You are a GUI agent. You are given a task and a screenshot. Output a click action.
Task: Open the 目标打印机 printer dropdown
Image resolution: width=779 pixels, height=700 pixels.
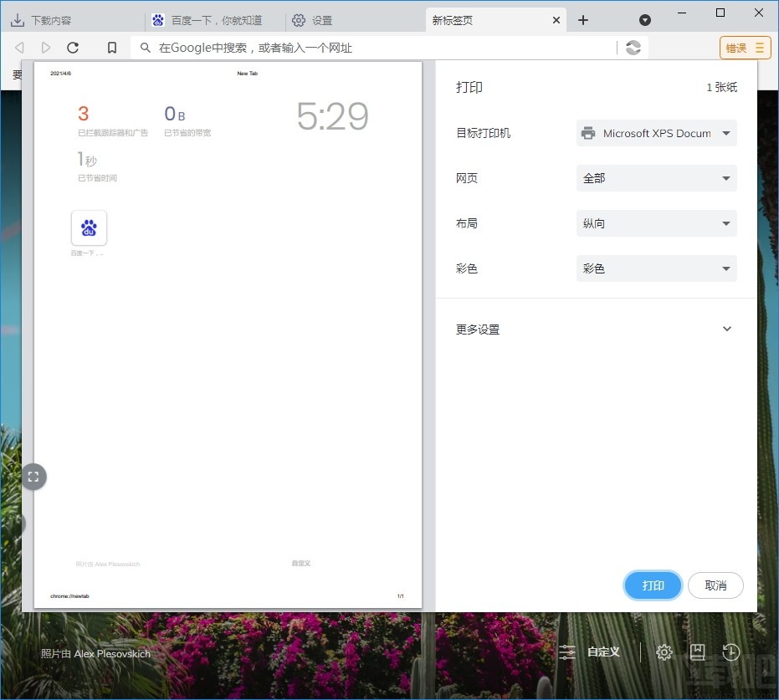tap(656, 133)
